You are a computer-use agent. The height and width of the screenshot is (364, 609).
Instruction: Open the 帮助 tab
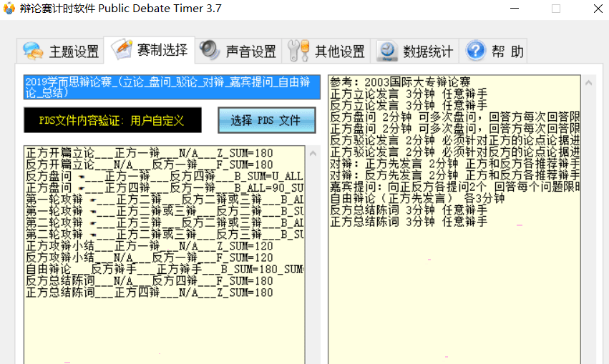tap(493, 51)
